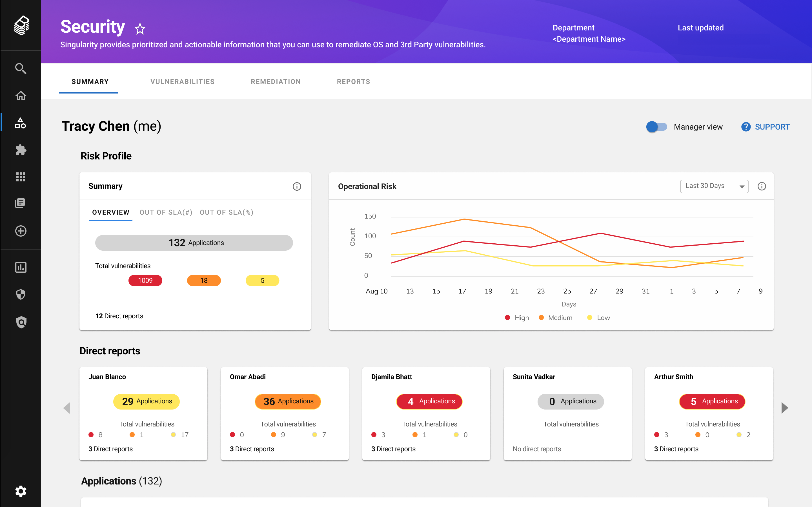Screen dimensions: 812x507
Task: Open the half-shield security icon in sidebar
Action: click(x=21, y=294)
